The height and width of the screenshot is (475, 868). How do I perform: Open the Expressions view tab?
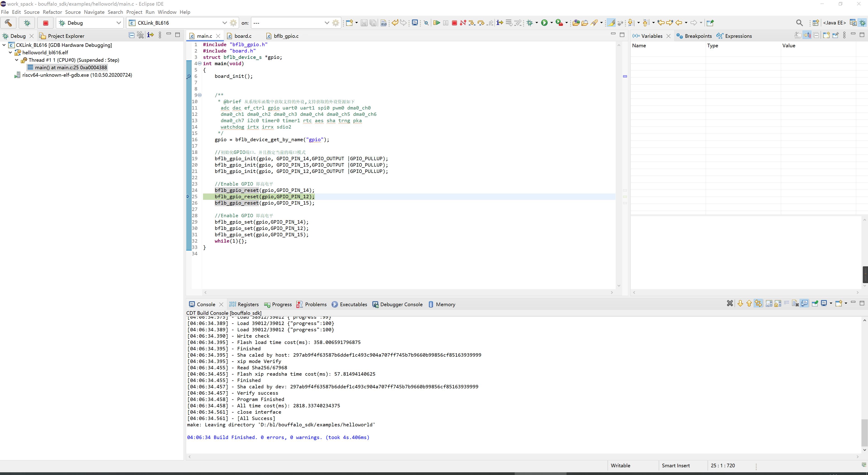(734, 36)
